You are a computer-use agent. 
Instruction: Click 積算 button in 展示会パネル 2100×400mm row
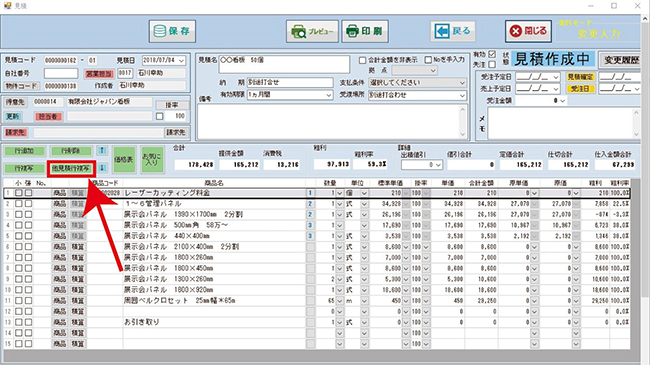[x=78, y=247]
